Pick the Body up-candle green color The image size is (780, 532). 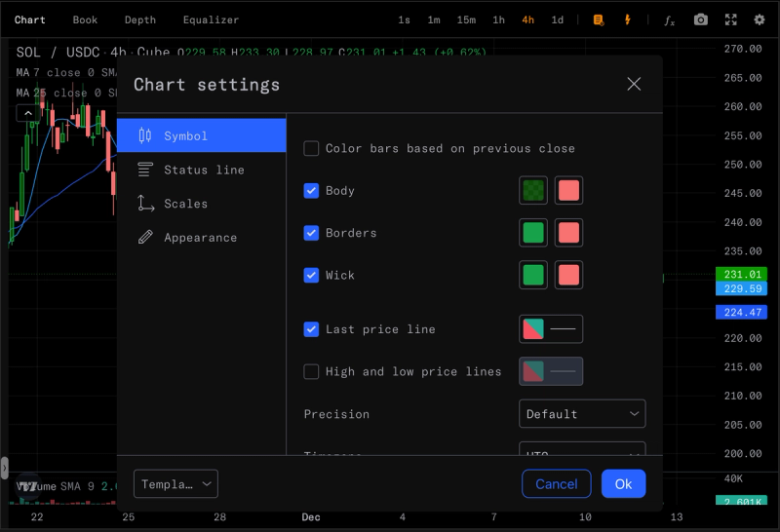[533, 190]
